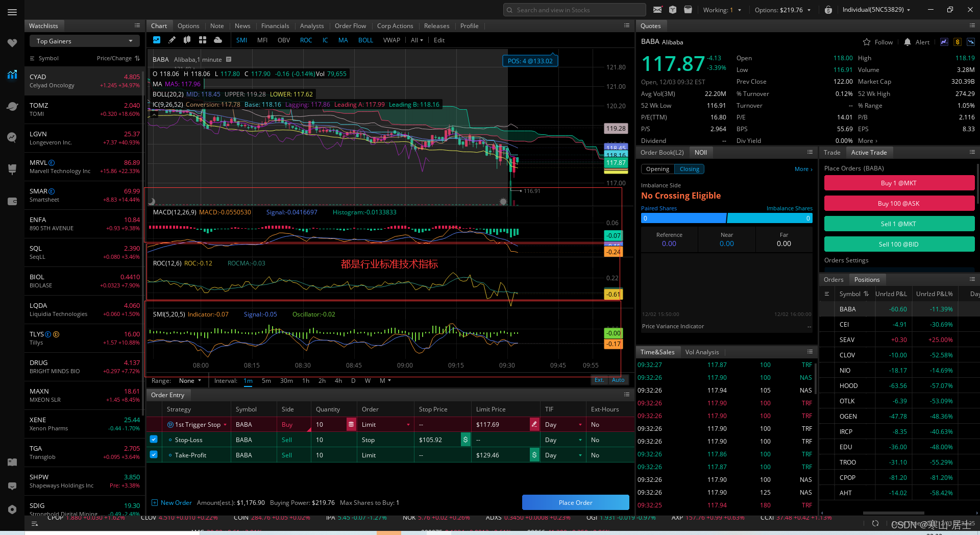Toggle the VWAP indicator
This screenshot has width=980, height=535.
[x=391, y=40]
